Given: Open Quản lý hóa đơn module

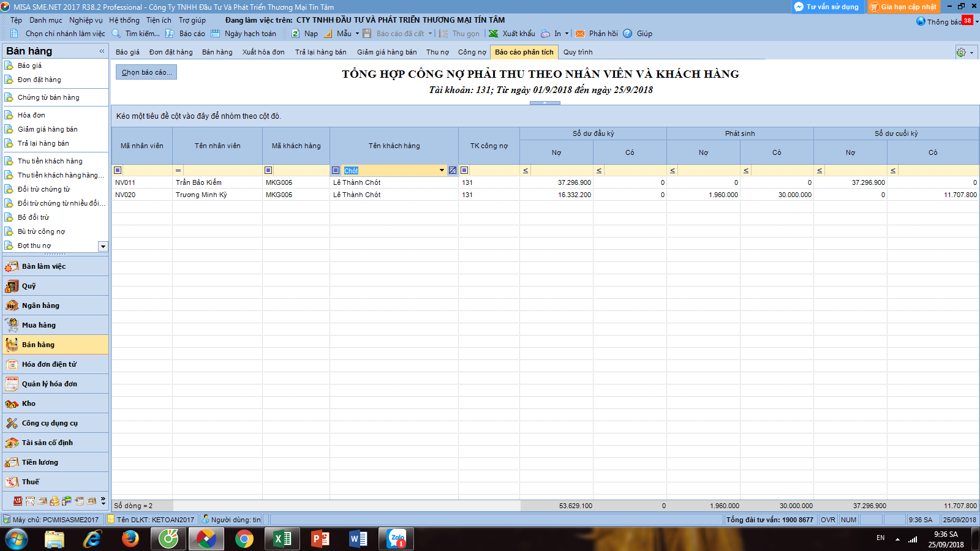Looking at the screenshot, I should coord(55,384).
